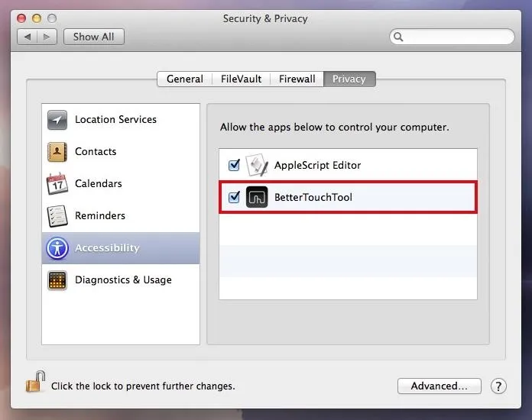Select Calendars in the privacy list
This screenshot has width=532, height=420.
tap(121, 184)
